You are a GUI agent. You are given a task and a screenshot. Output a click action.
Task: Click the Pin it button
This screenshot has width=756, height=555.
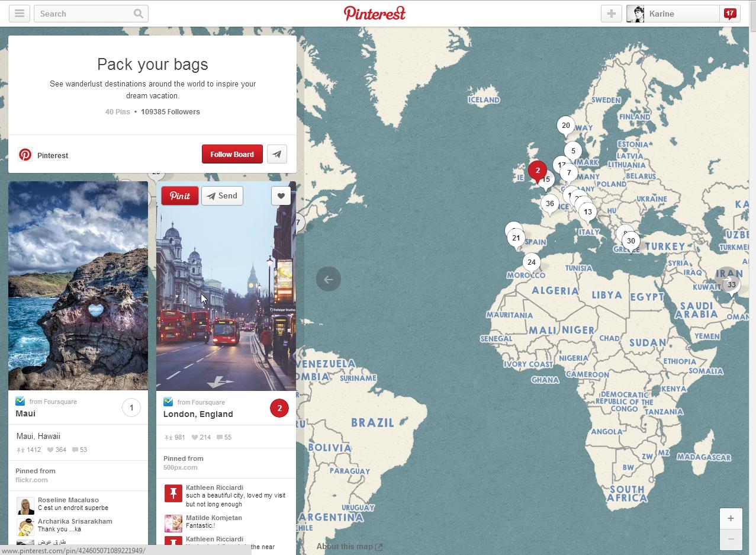(180, 195)
